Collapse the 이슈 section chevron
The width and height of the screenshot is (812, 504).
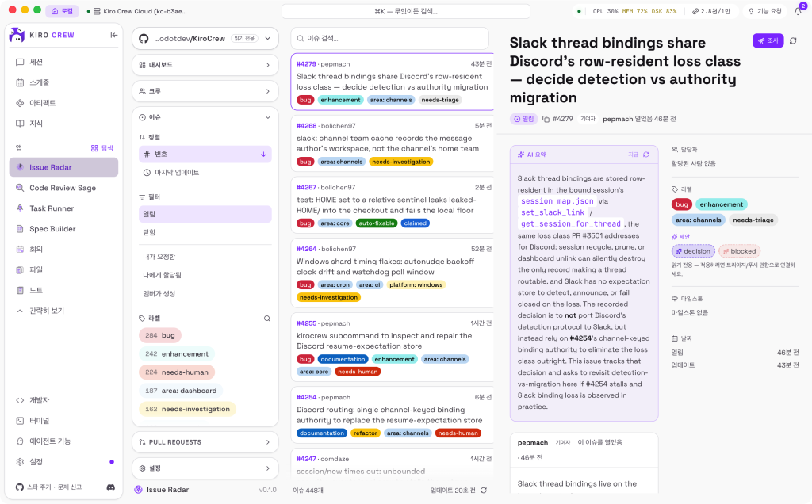tap(268, 117)
